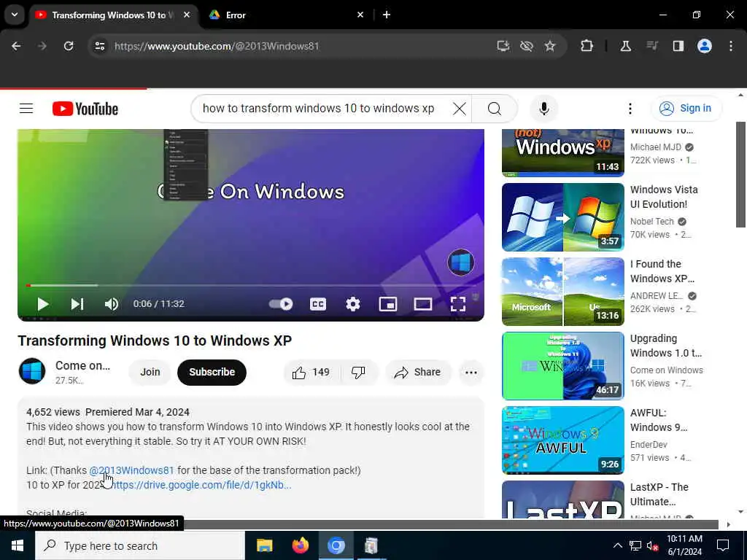Open Come on Windows channel avatar
Screen dimensions: 747x560
[x=32, y=371]
